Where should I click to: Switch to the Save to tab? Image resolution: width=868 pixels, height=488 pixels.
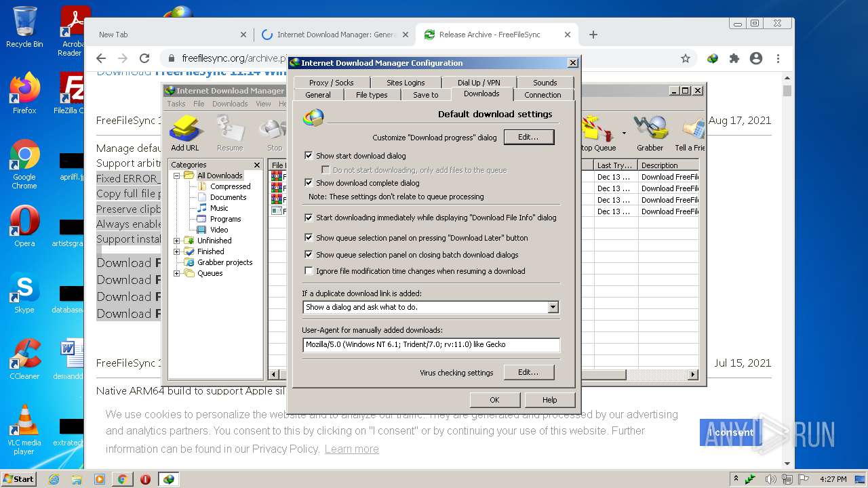426,95
